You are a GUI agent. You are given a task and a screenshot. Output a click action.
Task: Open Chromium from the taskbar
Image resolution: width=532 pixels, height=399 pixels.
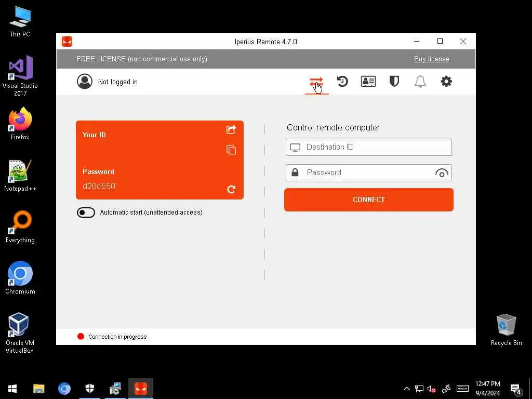(64, 389)
